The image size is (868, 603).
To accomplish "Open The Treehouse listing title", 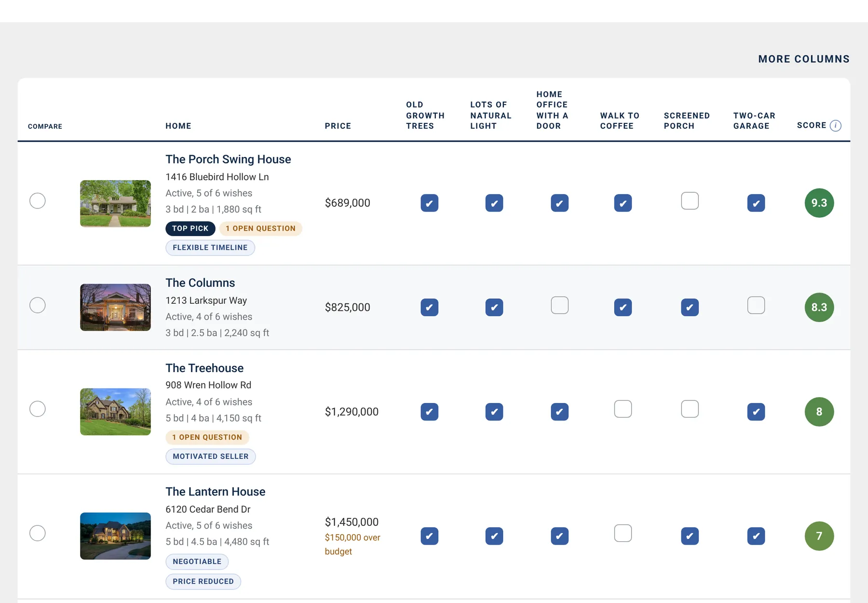I will 204,368.
